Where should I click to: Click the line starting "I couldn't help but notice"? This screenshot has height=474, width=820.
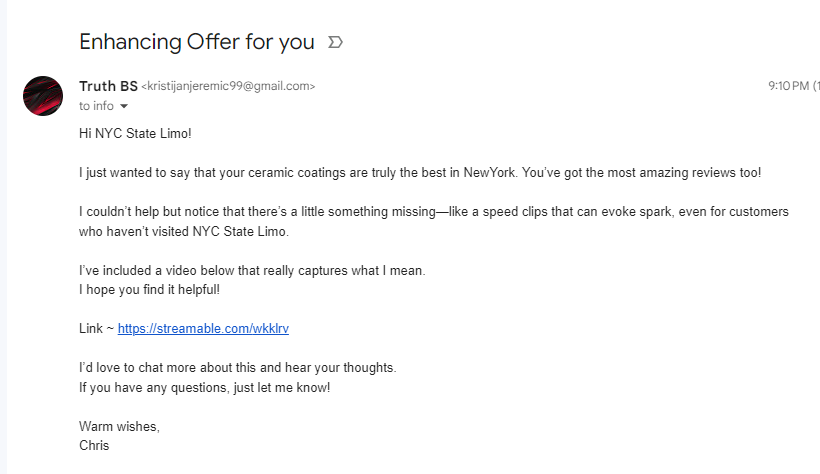coord(434,212)
